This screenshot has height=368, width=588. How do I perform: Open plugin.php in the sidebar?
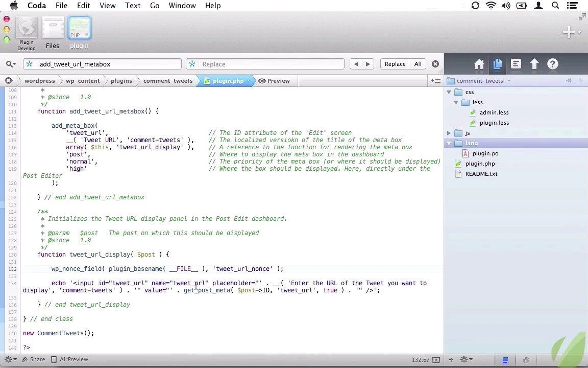pos(480,164)
